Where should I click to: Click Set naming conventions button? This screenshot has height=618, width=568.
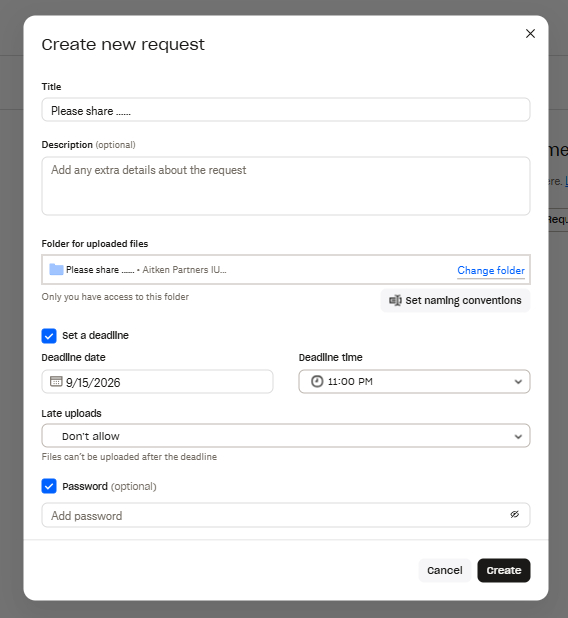455,301
